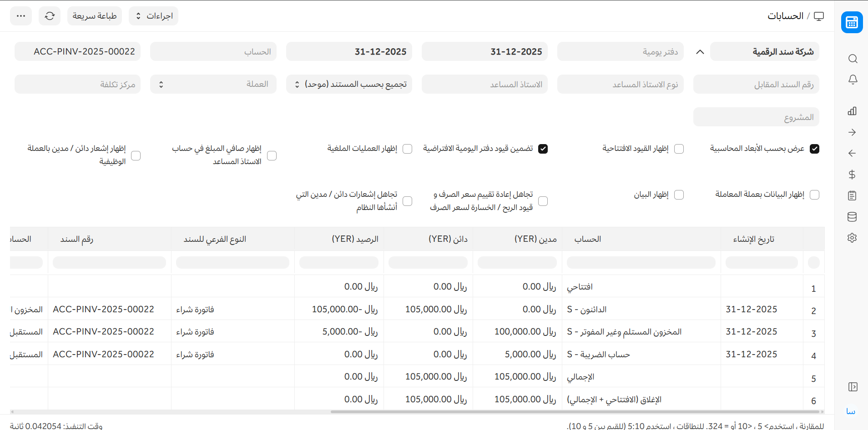Click الحسابات breadcrumb link

(x=785, y=16)
